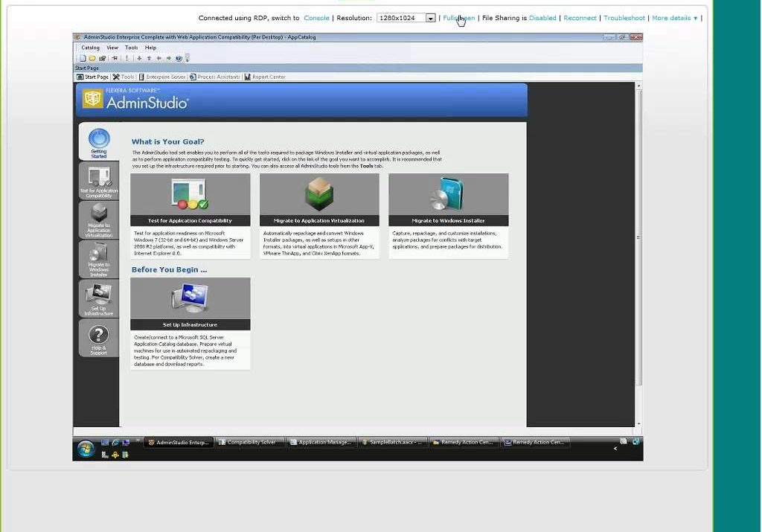Screen dimensions: 762x532
Task: Expand the More details link
Action: click(x=674, y=18)
